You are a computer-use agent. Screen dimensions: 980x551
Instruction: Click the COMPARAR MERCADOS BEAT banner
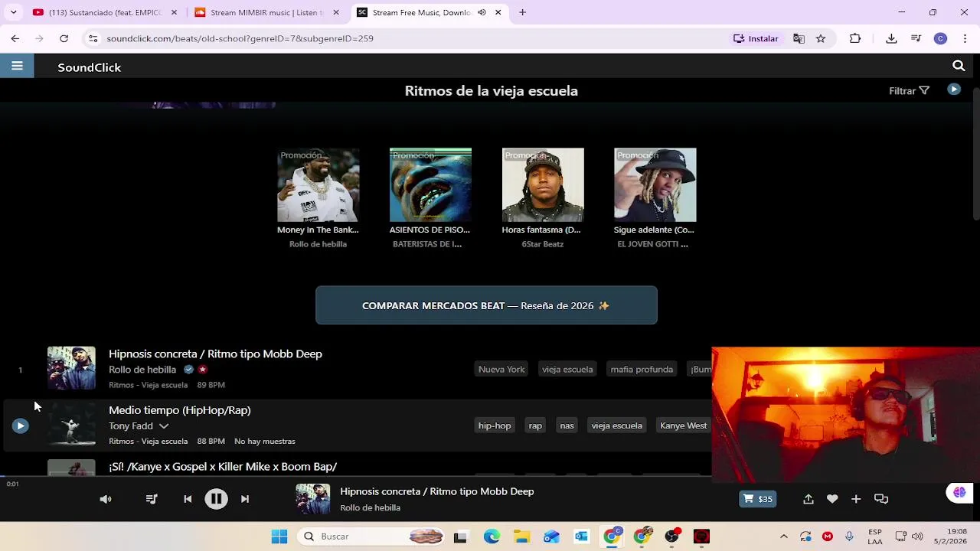(x=486, y=305)
